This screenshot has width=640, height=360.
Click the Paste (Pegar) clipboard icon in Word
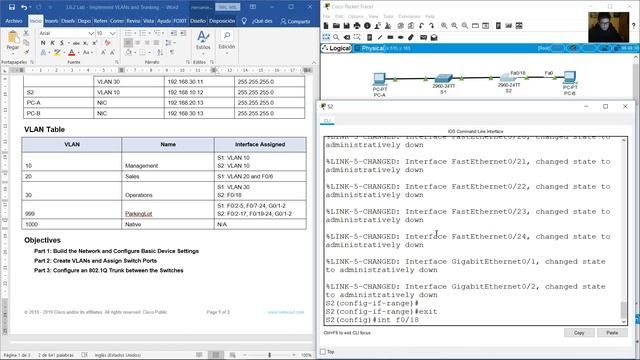(13, 38)
